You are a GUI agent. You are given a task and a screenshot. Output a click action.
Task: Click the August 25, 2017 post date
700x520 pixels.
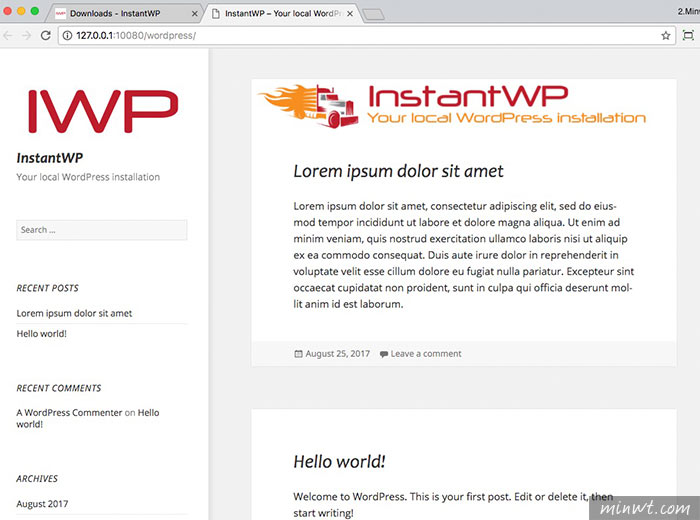pos(338,354)
